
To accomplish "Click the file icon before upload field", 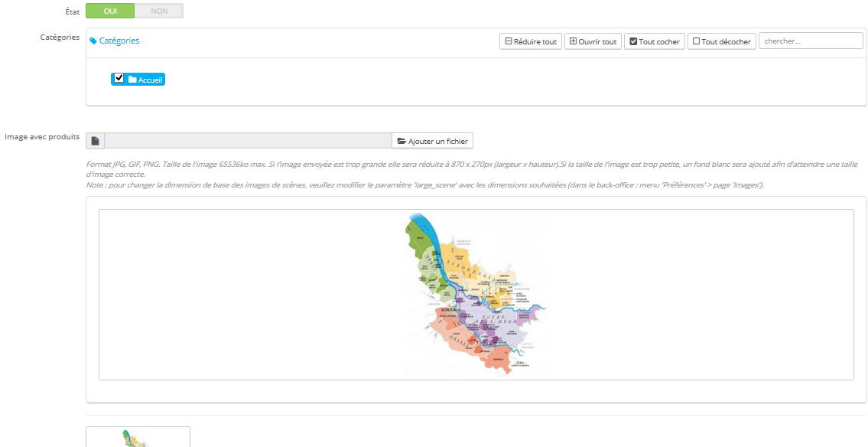I will [x=96, y=142].
